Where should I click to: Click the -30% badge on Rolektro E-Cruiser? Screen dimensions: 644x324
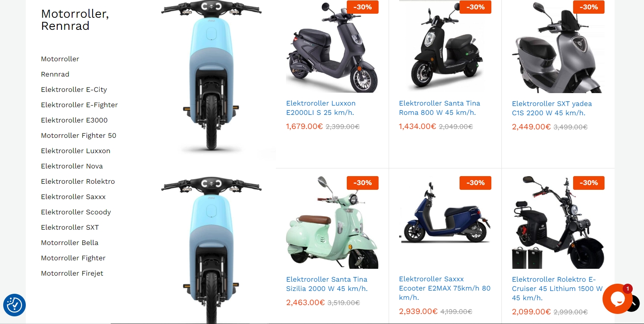click(x=588, y=183)
